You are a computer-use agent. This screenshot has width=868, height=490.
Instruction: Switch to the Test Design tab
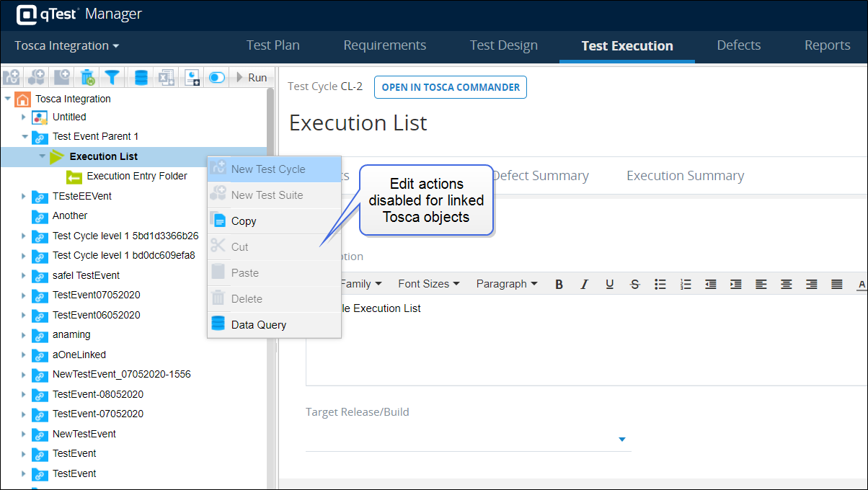pos(503,45)
